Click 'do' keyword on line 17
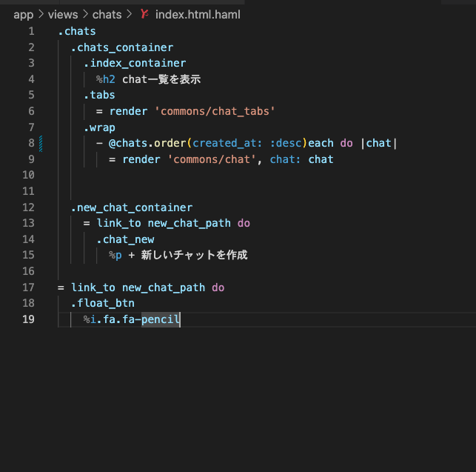Screen dimensions: 476x472 tap(218, 287)
